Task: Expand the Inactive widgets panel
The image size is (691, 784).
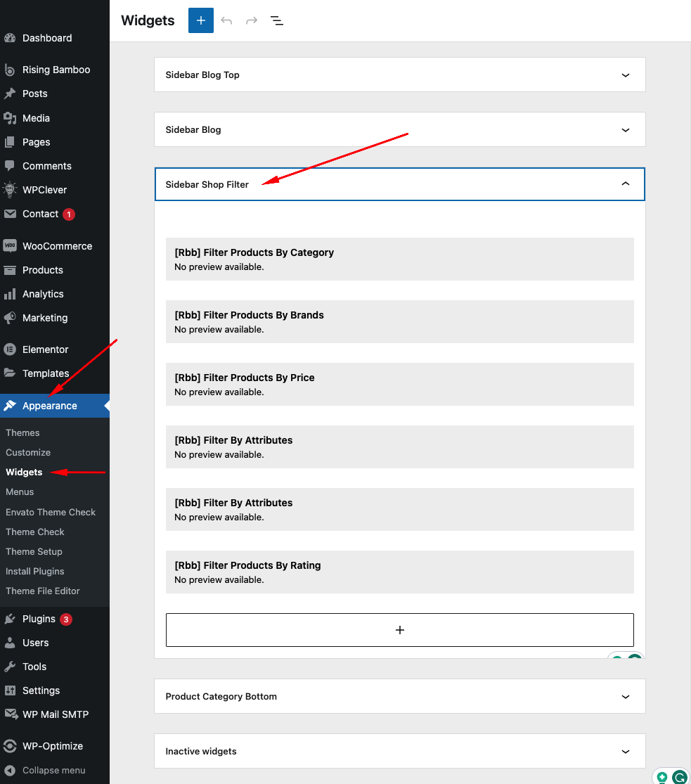Action: pos(625,752)
